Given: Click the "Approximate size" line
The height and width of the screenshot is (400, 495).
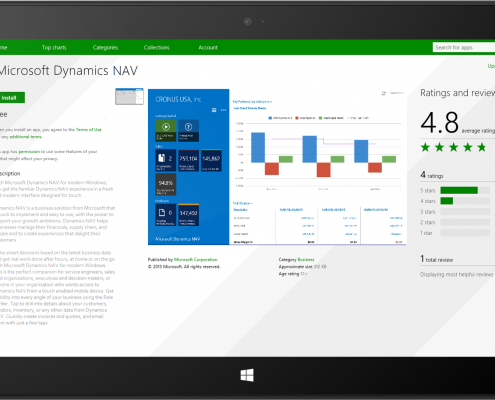Looking at the screenshot, I should [x=303, y=267].
